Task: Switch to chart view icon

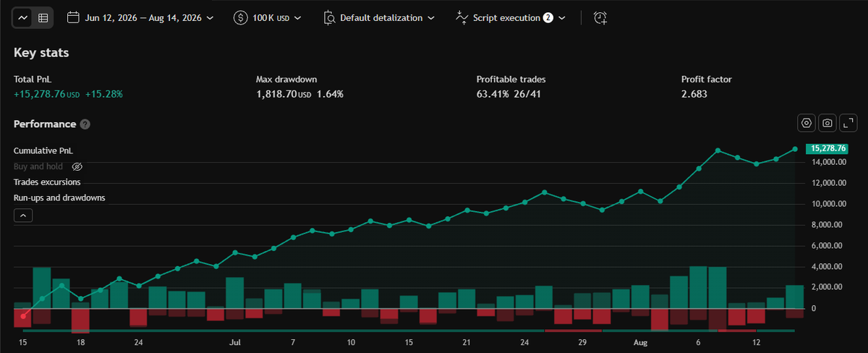Action: point(22,17)
